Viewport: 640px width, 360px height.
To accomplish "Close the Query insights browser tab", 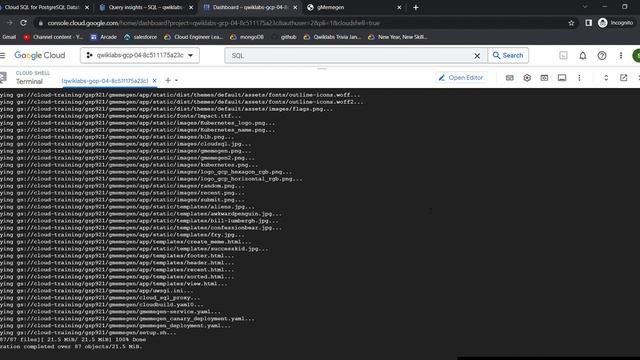I will [x=191, y=7].
